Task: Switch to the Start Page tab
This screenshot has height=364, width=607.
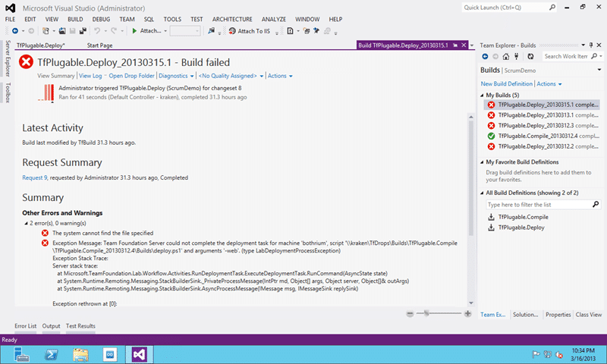Action: [99, 45]
